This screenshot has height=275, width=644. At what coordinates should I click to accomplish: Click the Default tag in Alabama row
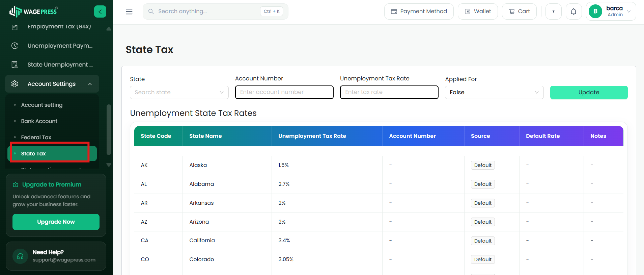(483, 184)
